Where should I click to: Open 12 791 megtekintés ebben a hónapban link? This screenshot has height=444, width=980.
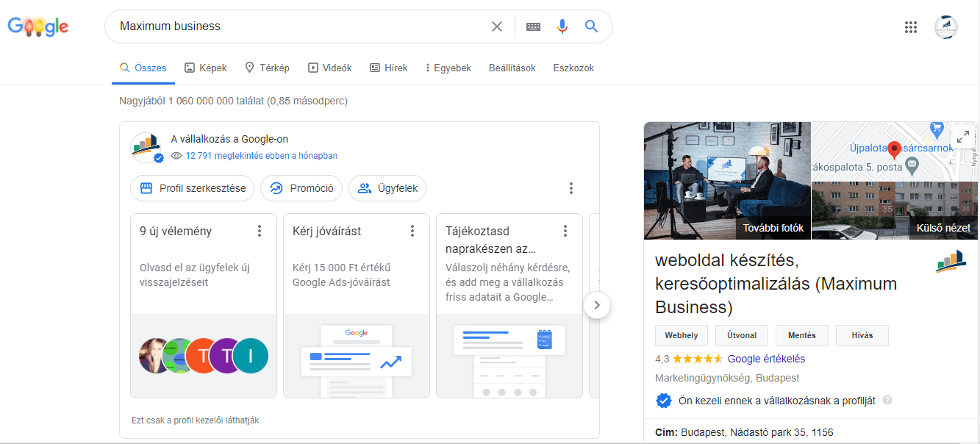coord(262,156)
